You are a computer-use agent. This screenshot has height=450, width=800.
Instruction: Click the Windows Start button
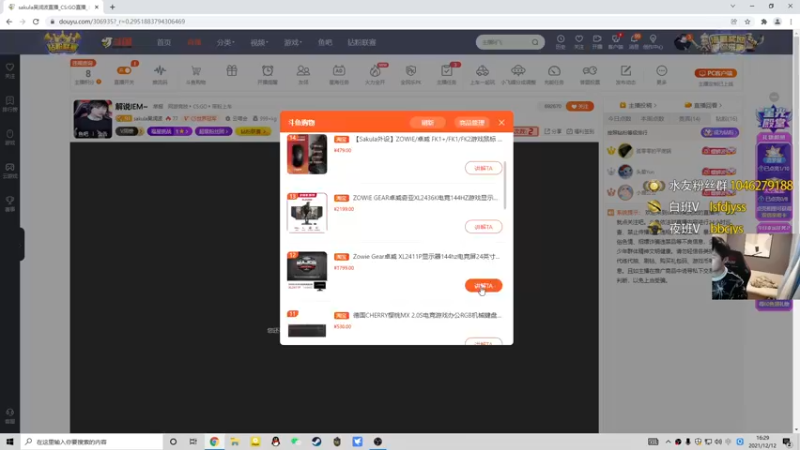click(x=10, y=442)
